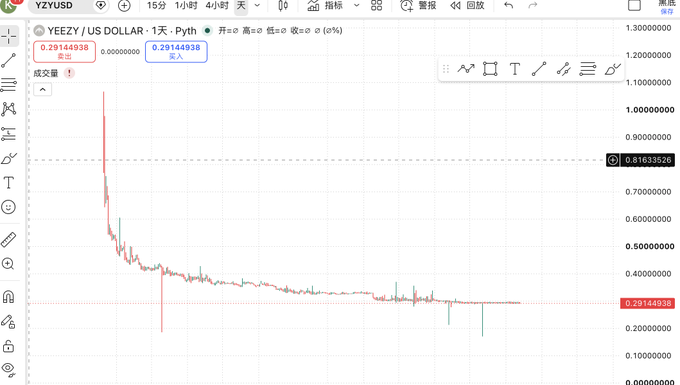
Task: Select the 天 daily timeframe
Action: point(241,6)
